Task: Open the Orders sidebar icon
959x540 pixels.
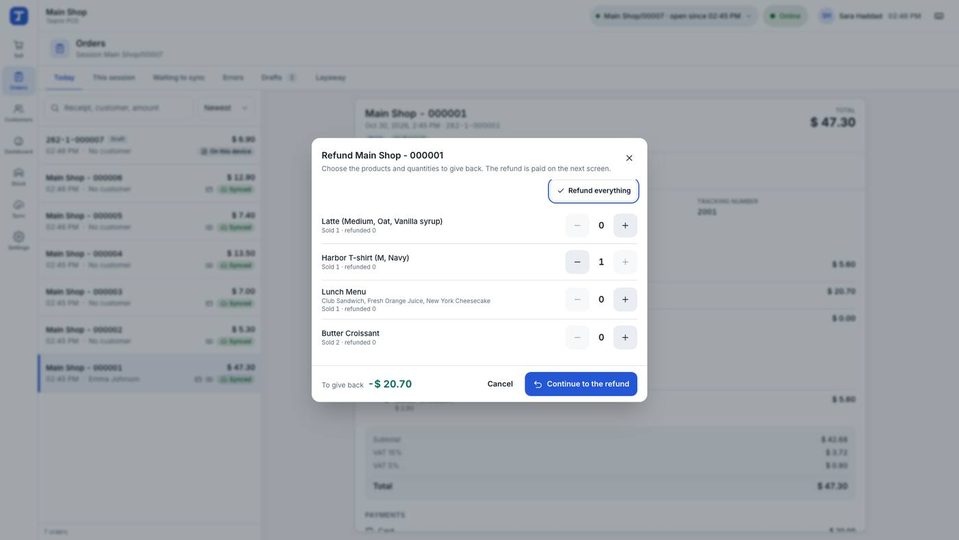Action: point(18,80)
